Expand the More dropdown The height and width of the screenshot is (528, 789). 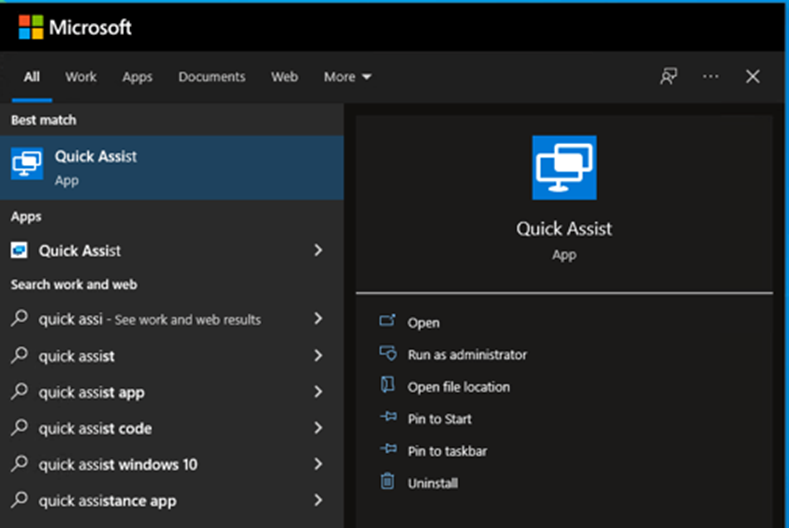(347, 77)
